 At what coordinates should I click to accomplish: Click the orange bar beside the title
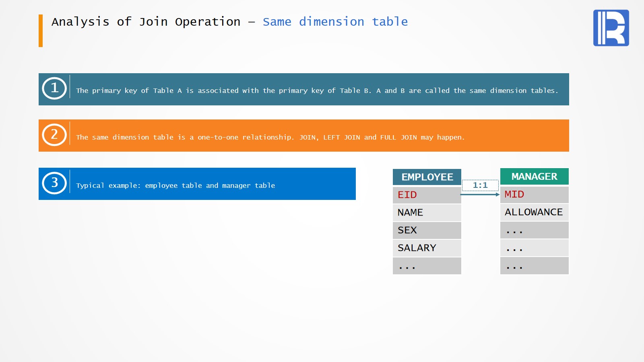point(41,31)
